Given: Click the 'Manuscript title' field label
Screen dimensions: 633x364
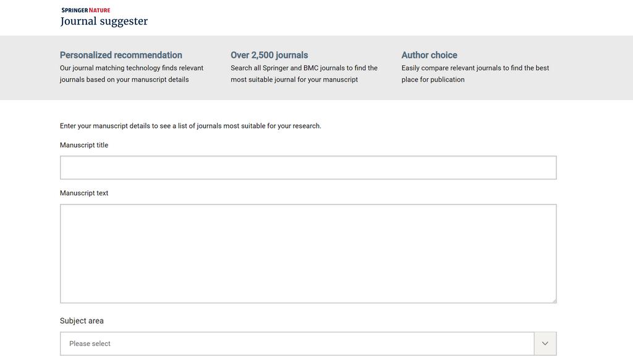Looking at the screenshot, I should click(x=84, y=145).
